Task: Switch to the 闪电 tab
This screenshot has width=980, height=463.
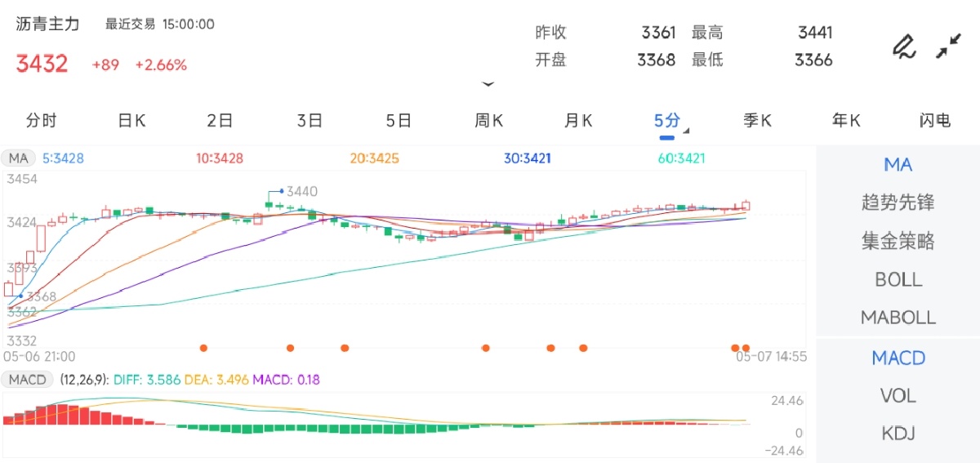Action: click(x=935, y=121)
